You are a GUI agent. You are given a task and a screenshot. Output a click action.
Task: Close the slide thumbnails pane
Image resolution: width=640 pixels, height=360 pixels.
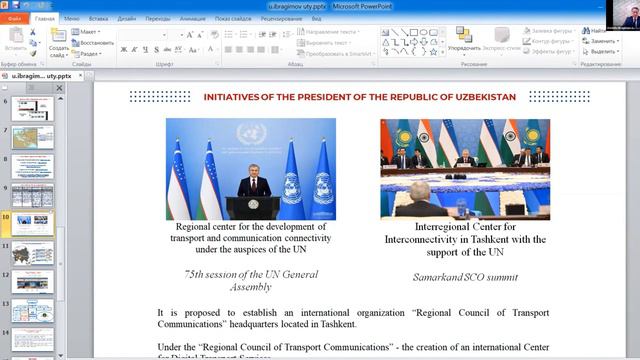[60, 88]
